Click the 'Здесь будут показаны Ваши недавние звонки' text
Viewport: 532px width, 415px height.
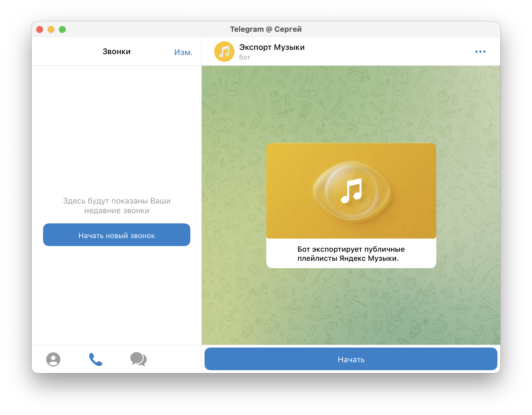click(x=117, y=206)
